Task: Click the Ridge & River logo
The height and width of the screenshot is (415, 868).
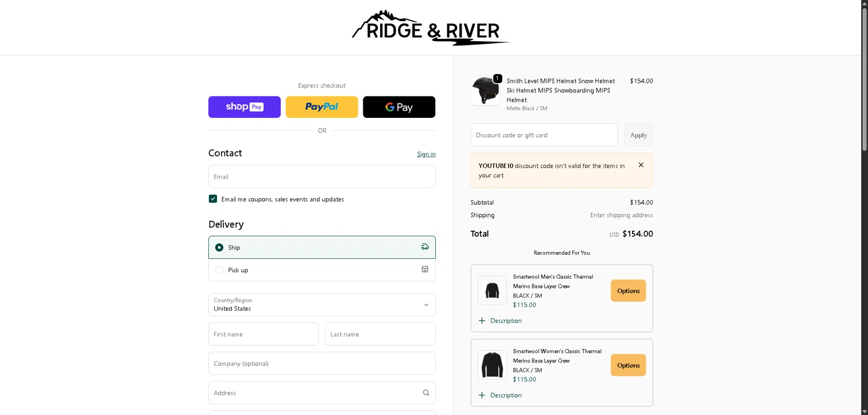Action: point(431,28)
